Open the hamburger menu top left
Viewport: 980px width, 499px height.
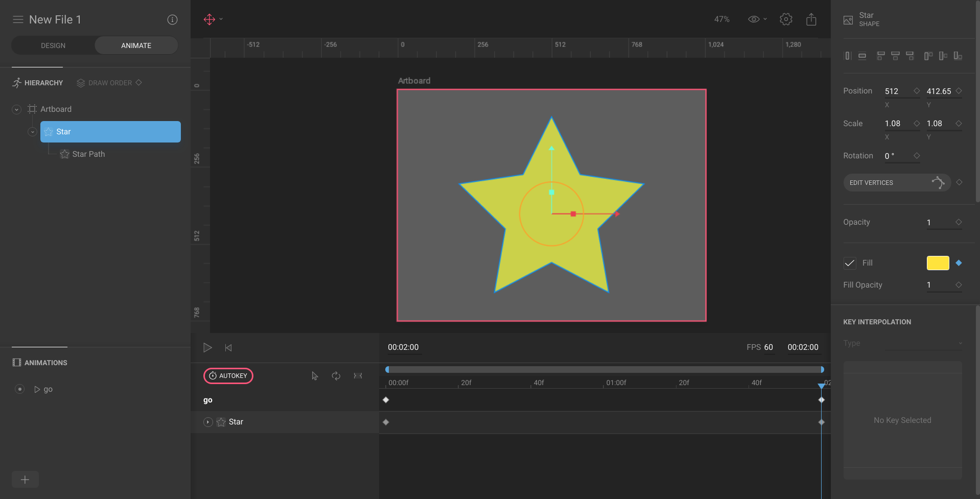17,19
